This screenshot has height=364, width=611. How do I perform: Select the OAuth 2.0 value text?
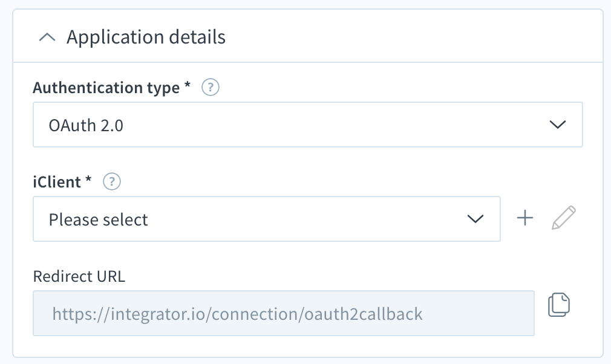pos(86,125)
